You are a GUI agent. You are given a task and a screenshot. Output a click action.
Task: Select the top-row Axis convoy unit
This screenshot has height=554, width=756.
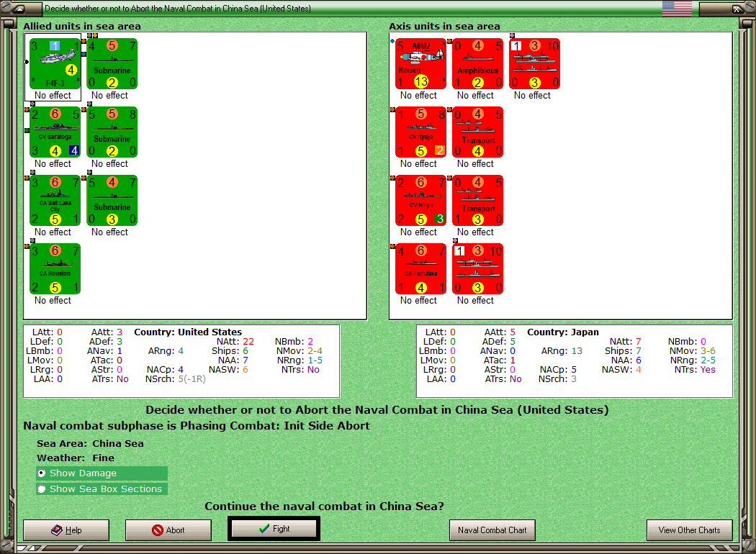coord(535,64)
